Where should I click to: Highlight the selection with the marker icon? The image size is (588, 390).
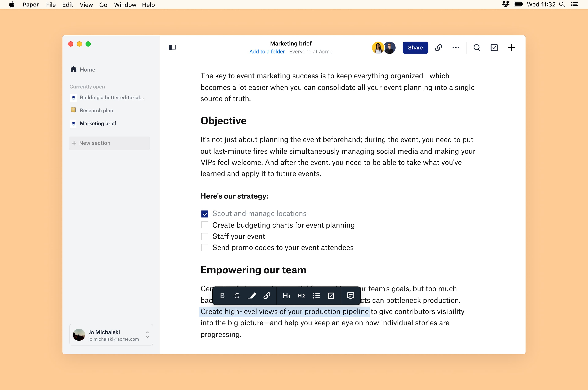click(252, 295)
